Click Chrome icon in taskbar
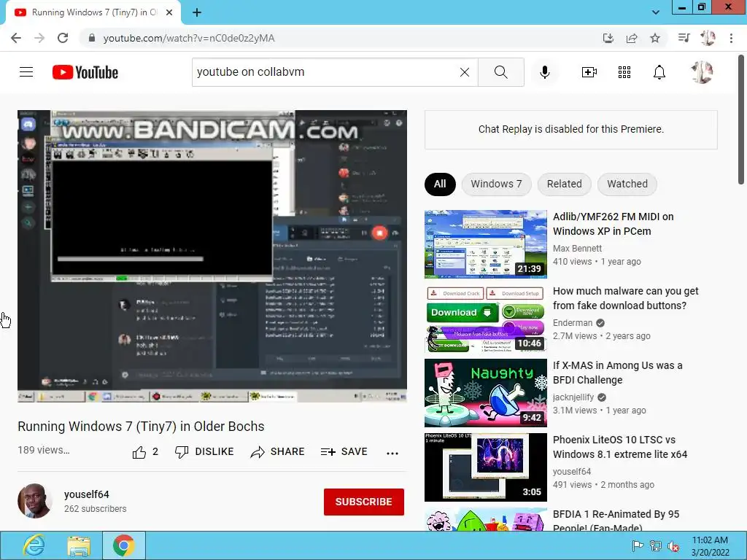 (123, 545)
